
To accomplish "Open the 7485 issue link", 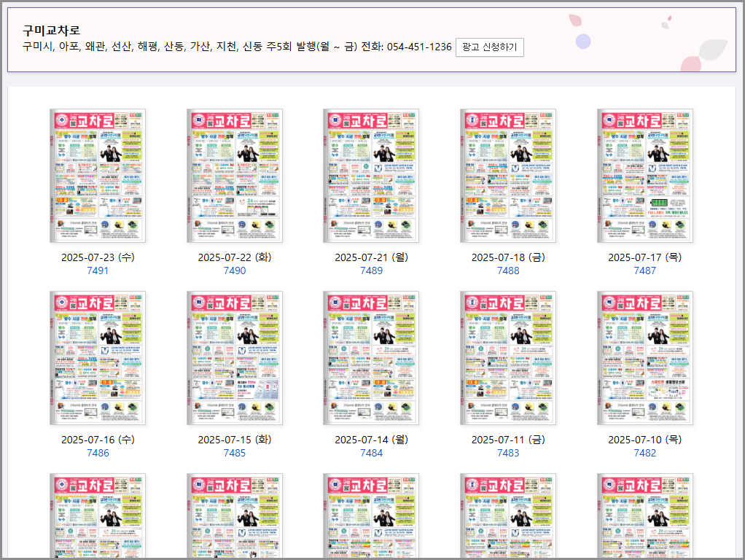I will [x=235, y=453].
